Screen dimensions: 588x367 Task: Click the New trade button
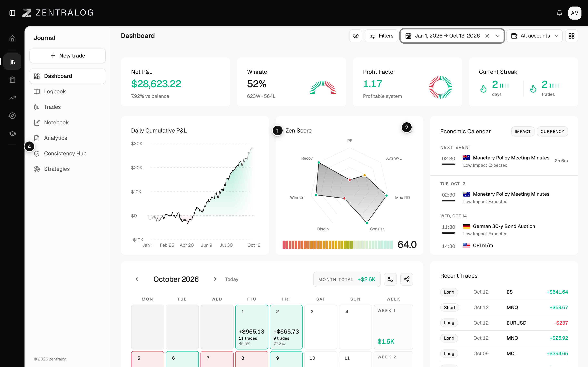coord(68,56)
